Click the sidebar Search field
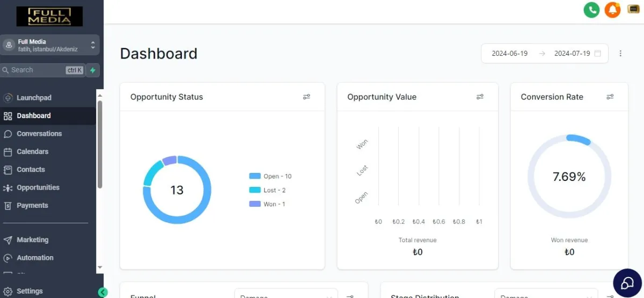The image size is (644, 298). coord(43,70)
